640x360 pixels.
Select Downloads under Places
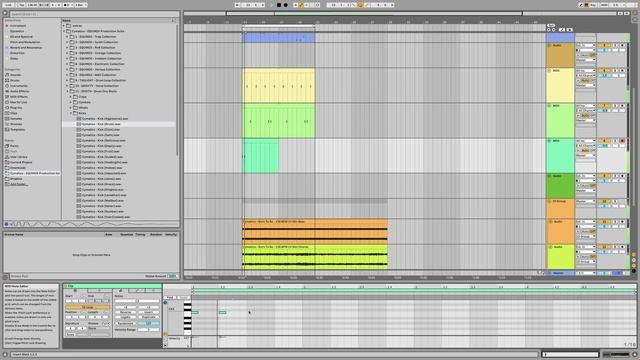(16, 168)
